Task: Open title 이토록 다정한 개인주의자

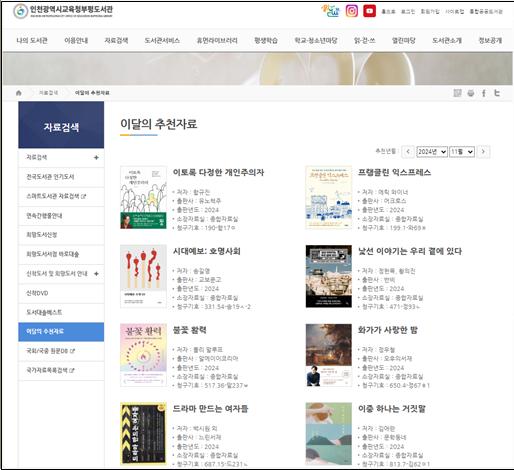Action: [218, 172]
